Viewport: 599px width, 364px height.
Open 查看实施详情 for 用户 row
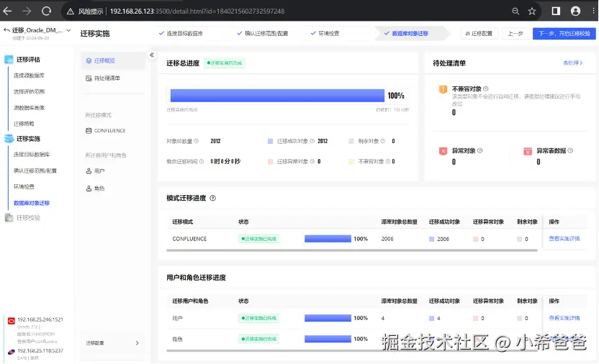click(x=564, y=318)
